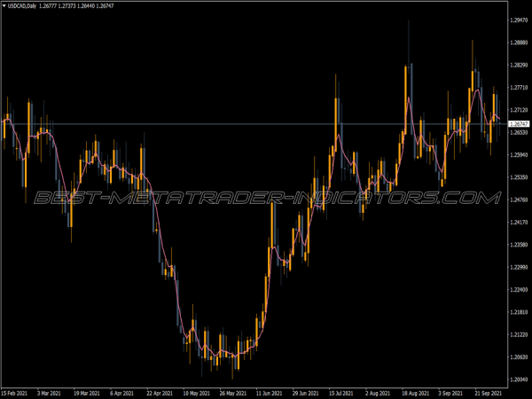Screen dimensions: 532x399
Task: Click the 3 Mar 2021 date label
Action: [49, 393]
